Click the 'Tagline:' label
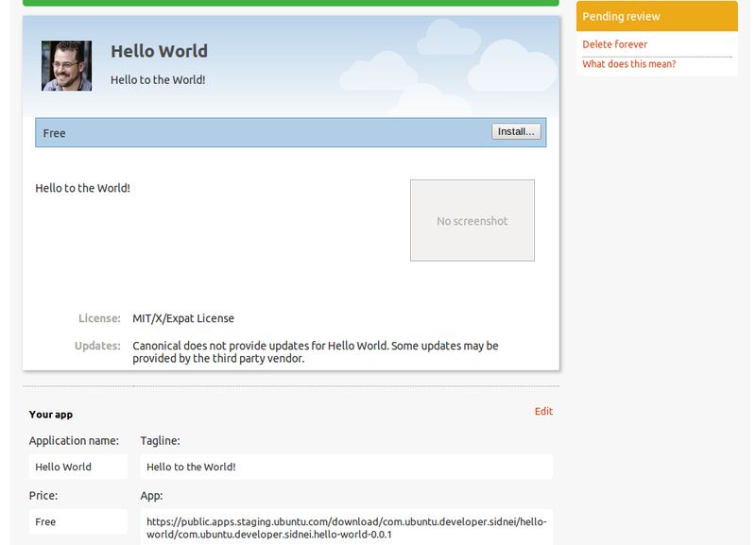 click(160, 440)
